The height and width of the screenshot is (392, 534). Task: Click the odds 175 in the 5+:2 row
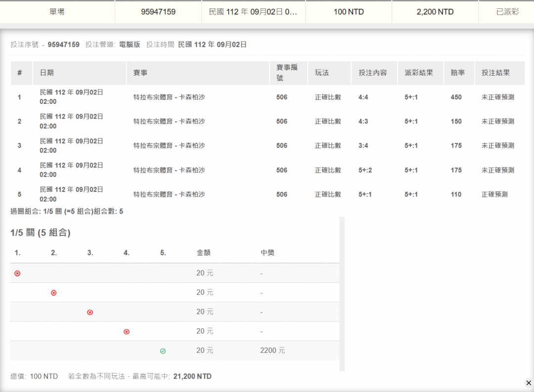tap(456, 170)
